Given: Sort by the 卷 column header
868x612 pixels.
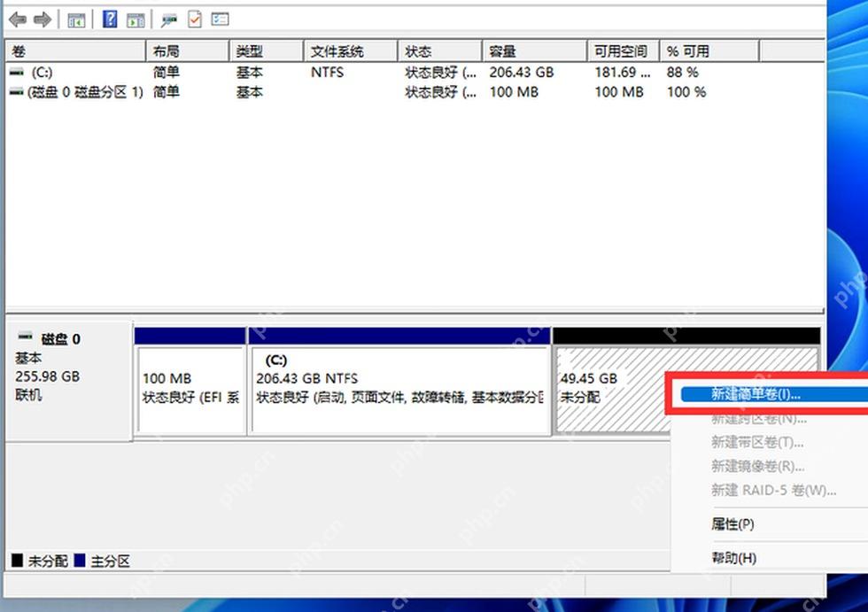Looking at the screenshot, I should 76,51.
